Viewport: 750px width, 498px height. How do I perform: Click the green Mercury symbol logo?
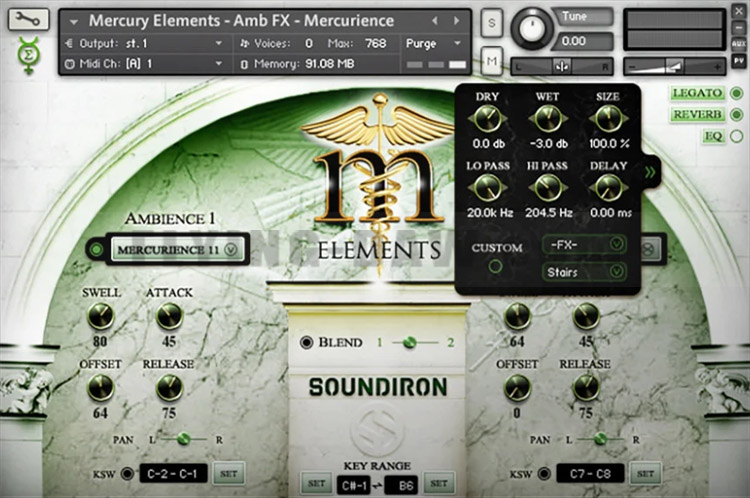[x=29, y=55]
